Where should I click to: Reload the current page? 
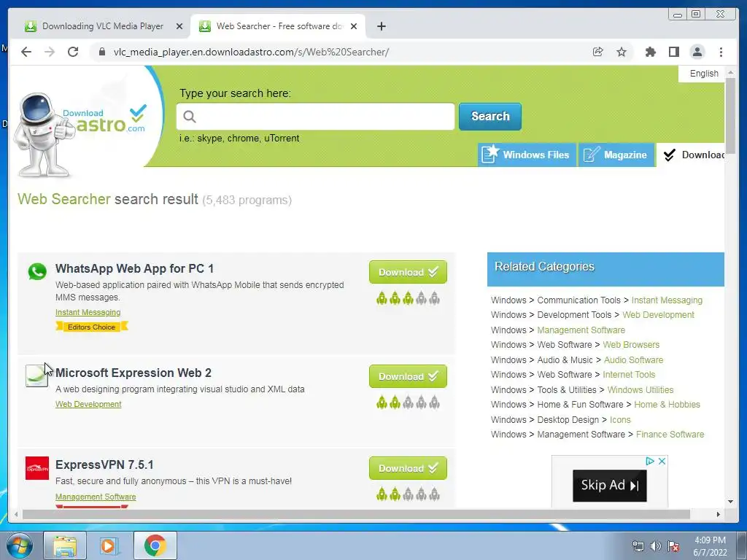(73, 52)
